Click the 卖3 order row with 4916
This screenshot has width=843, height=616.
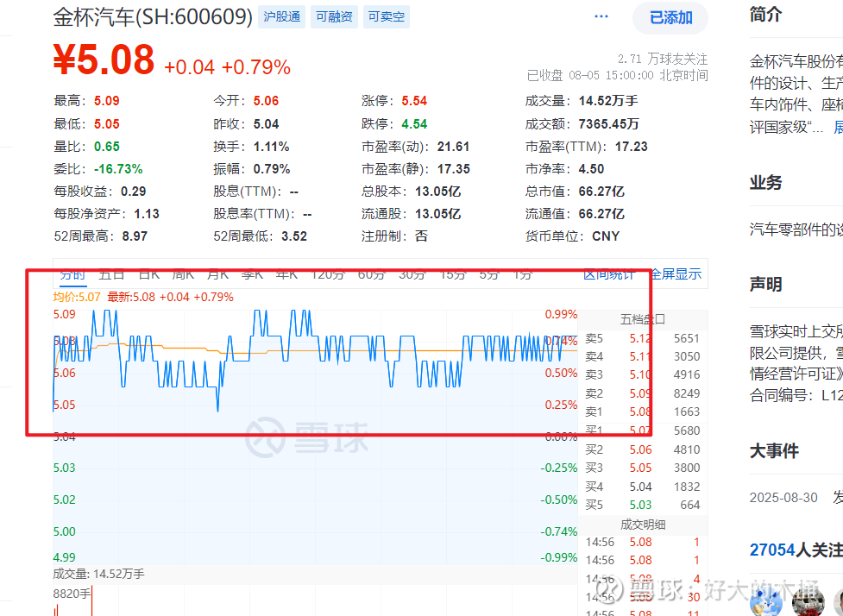point(643,374)
